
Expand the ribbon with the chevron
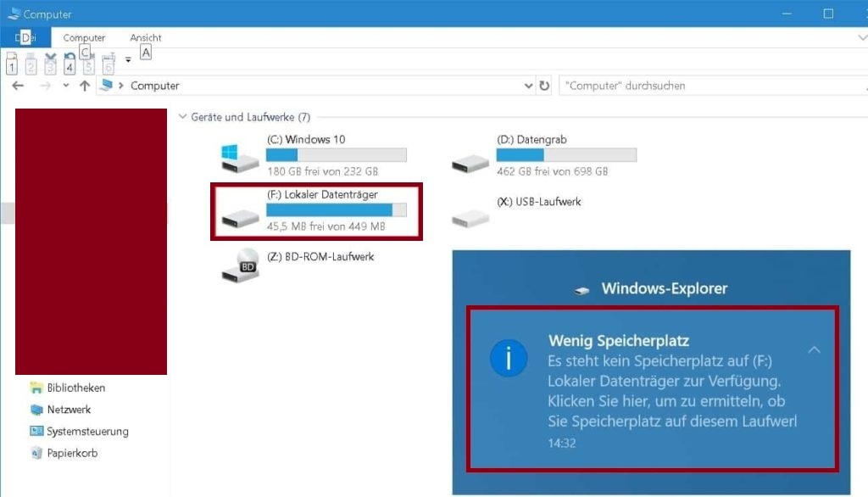[862, 37]
